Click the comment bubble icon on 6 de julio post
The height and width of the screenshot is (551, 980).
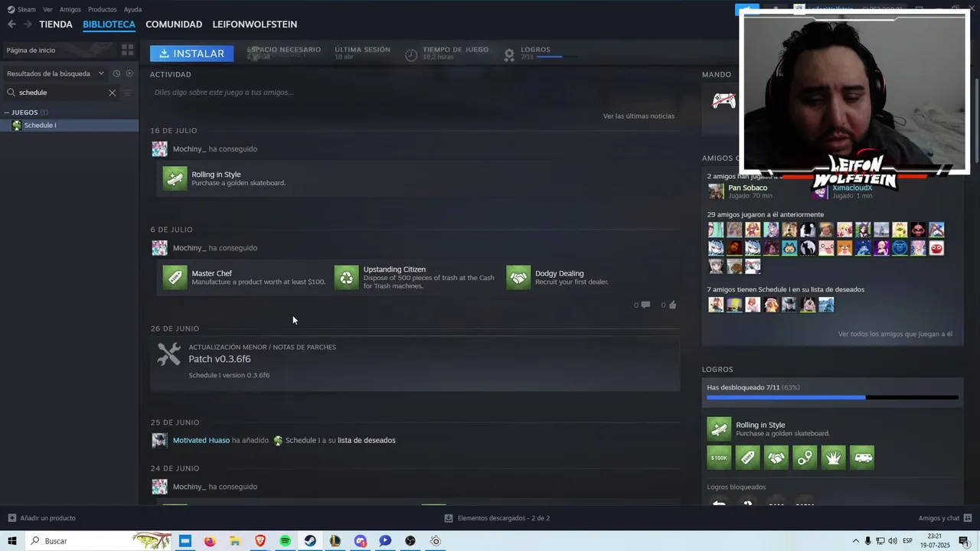click(x=645, y=305)
